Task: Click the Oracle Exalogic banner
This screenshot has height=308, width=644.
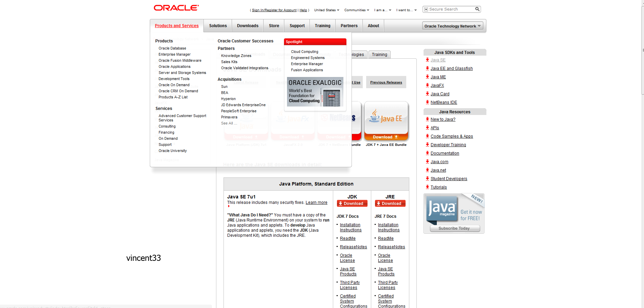Action: (x=315, y=92)
